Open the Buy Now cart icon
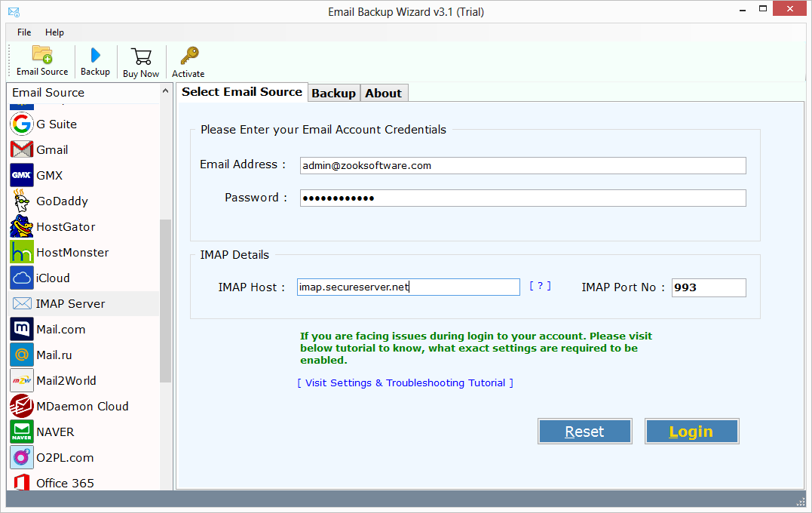 [x=141, y=57]
